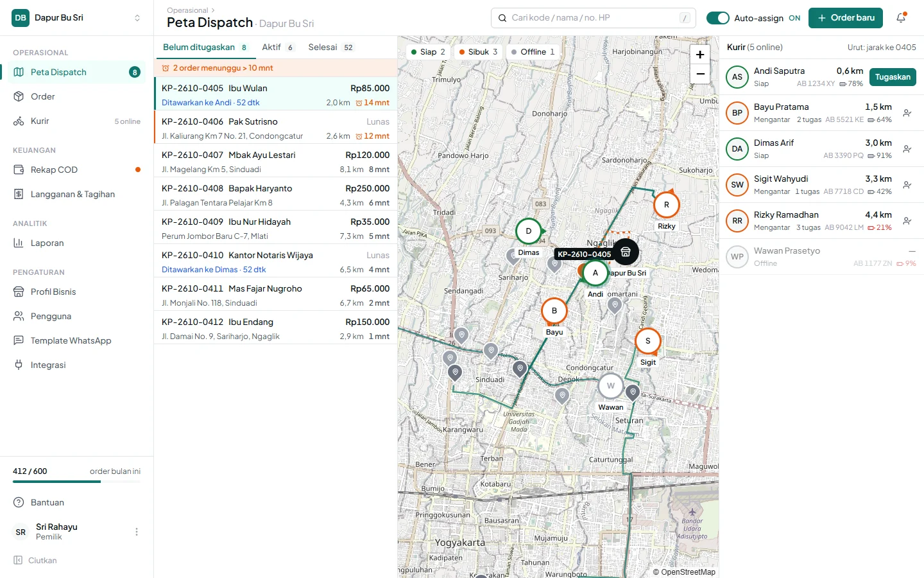Select courier marker Dimas on map
Image resolution: width=924 pixels, height=578 pixels.
(x=529, y=231)
